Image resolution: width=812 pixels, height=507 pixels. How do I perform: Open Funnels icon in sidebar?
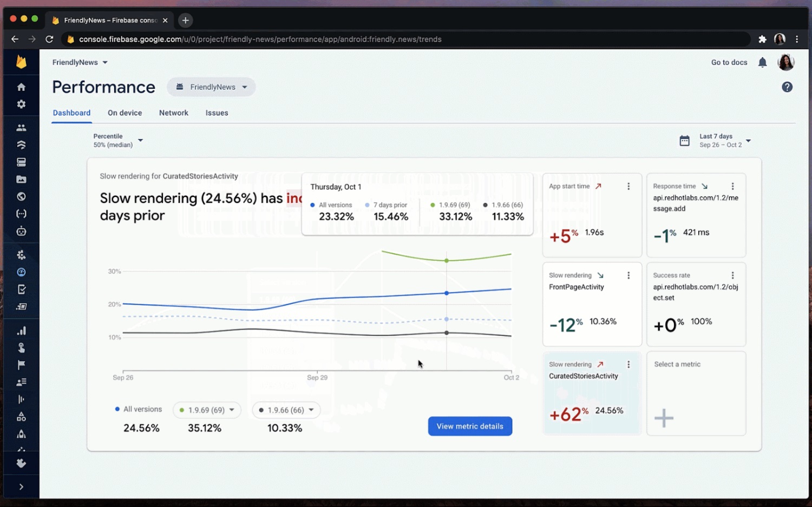pos(21,399)
